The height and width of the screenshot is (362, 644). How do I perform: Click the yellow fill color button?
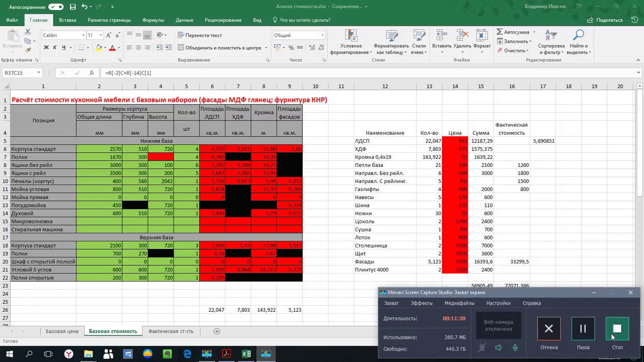click(99, 48)
